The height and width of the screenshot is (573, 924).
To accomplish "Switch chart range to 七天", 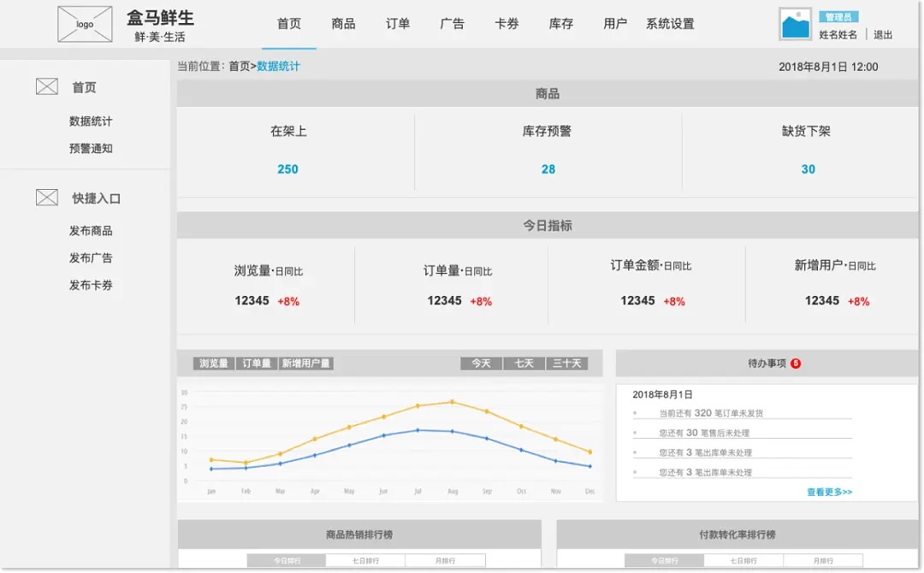I will pyautogui.click(x=524, y=363).
